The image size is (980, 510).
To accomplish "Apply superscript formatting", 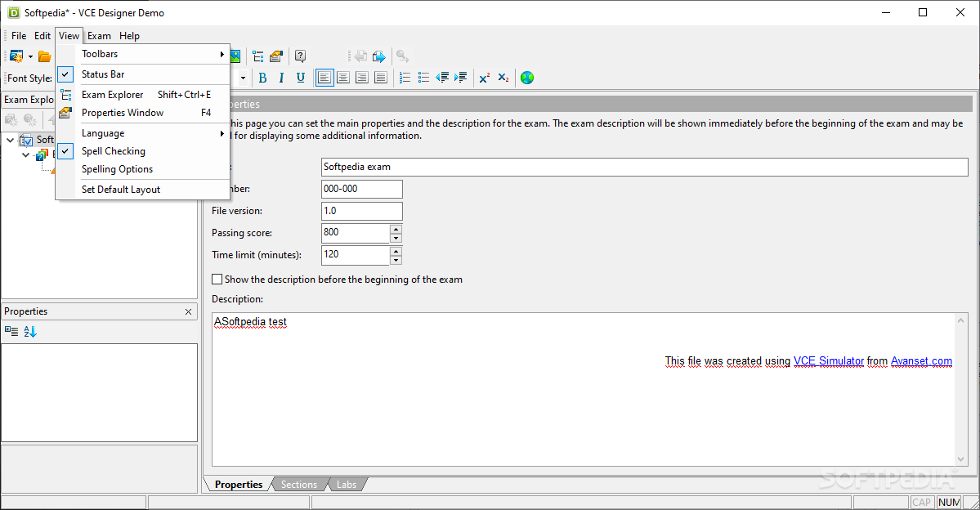I will click(485, 78).
